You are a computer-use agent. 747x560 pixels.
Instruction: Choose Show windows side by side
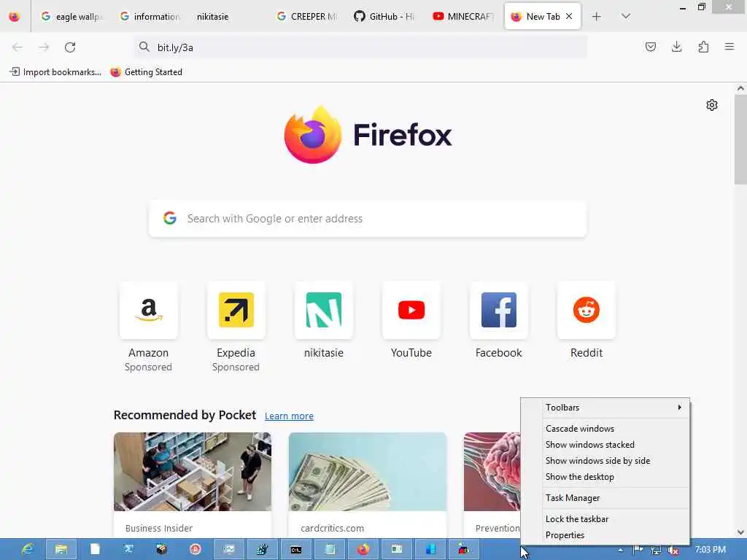coord(605,461)
